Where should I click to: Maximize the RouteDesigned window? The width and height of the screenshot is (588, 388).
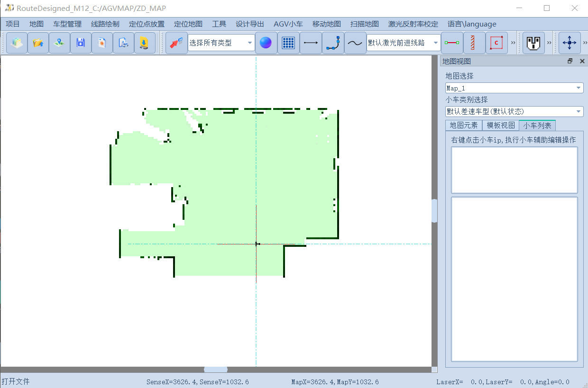[547, 8]
